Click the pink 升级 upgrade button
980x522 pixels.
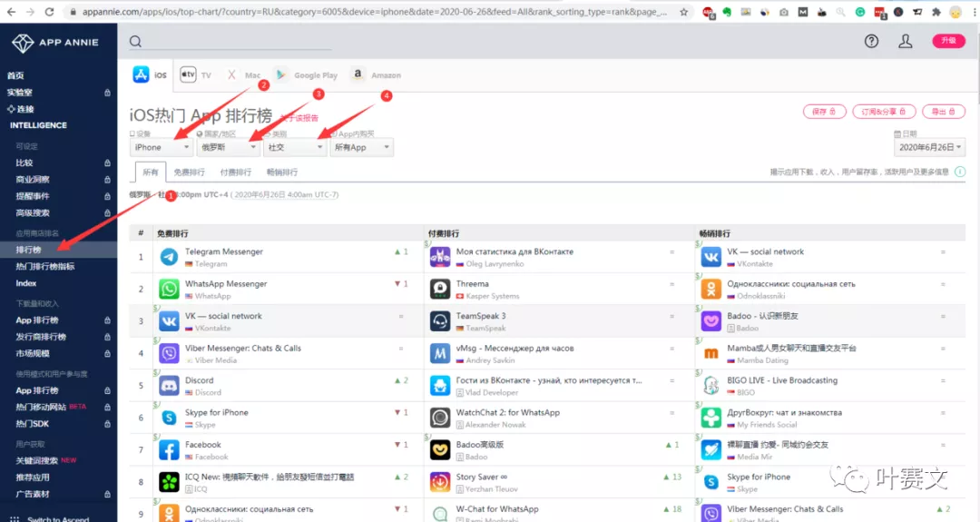[948, 41]
